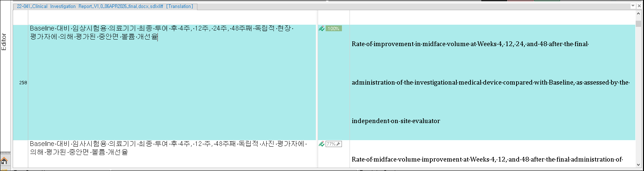Select segment number 258

(23, 83)
